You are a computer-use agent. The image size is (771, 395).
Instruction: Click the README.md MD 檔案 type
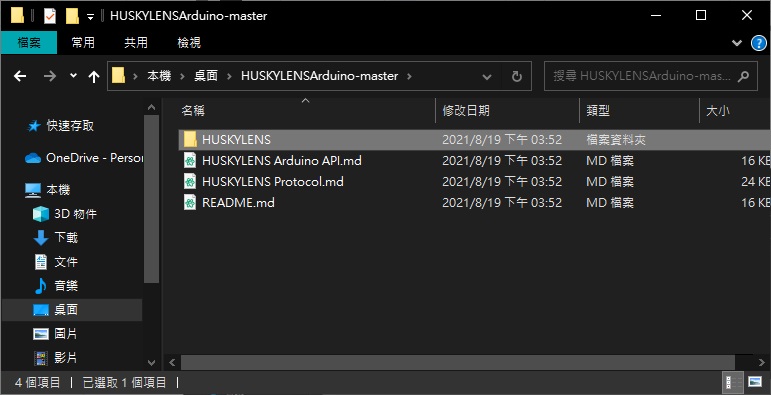point(610,203)
